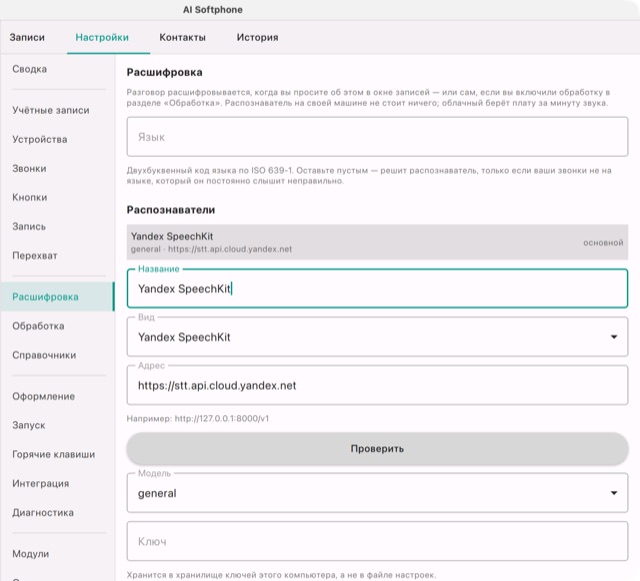The width and height of the screenshot is (640, 581).
Task: Click the Проверить button
Action: (x=377, y=448)
